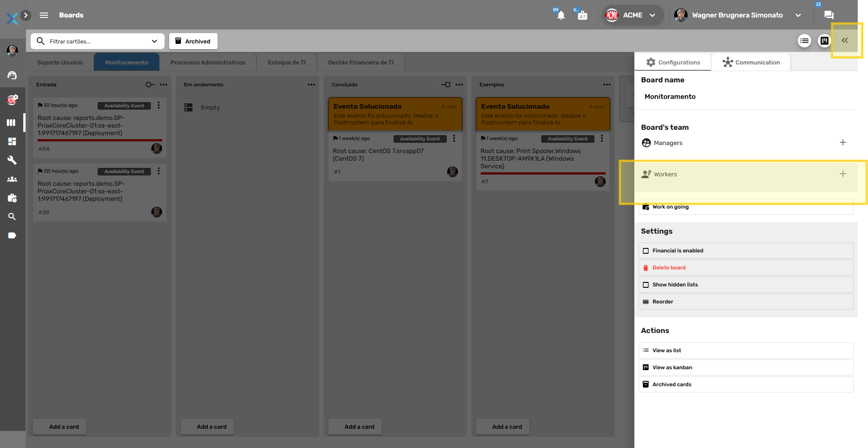Image resolution: width=868 pixels, height=448 pixels.
Task: Open the search icon in left sidebar
Action: 12,217
